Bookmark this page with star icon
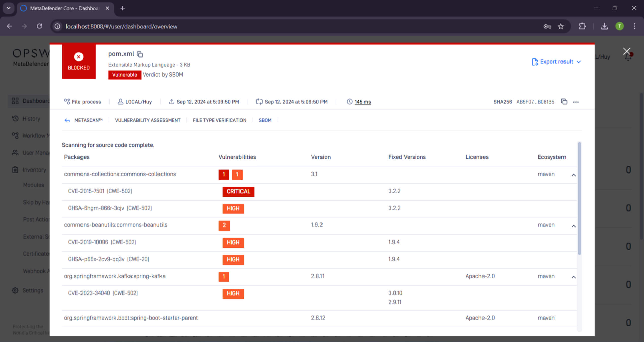Screen dimensions: 644x342 coord(561,26)
